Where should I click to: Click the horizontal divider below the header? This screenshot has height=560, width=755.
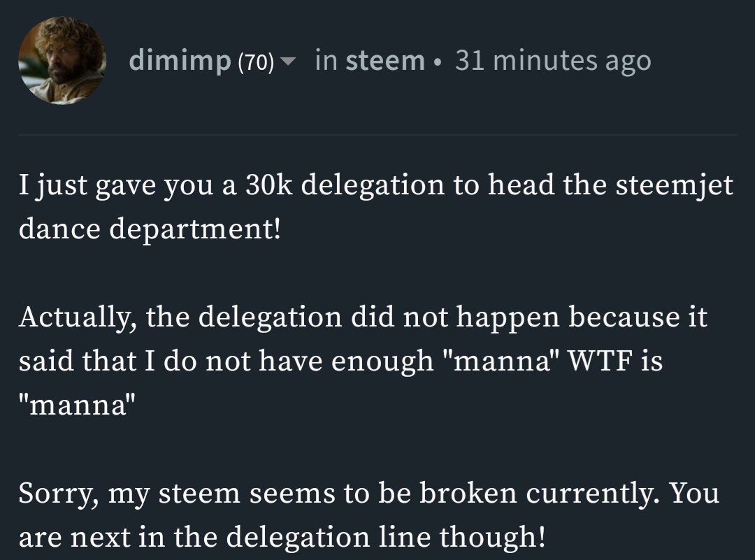(x=377, y=135)
